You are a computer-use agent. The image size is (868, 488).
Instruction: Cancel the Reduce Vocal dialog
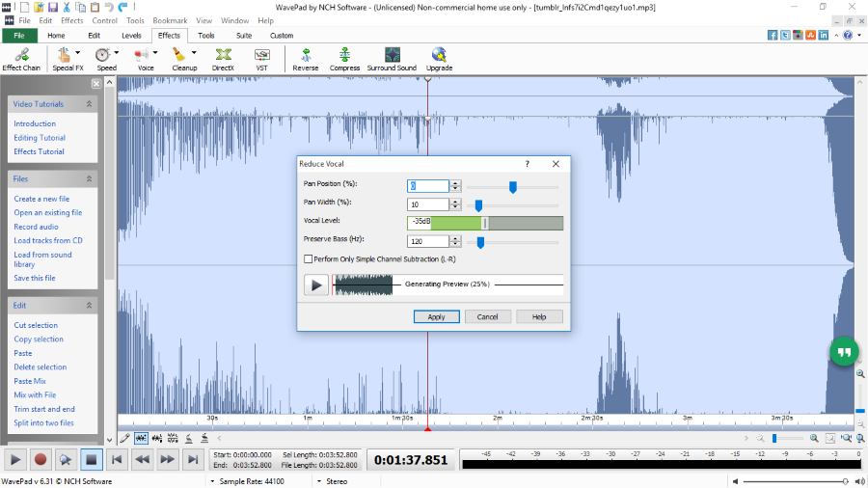487,316
